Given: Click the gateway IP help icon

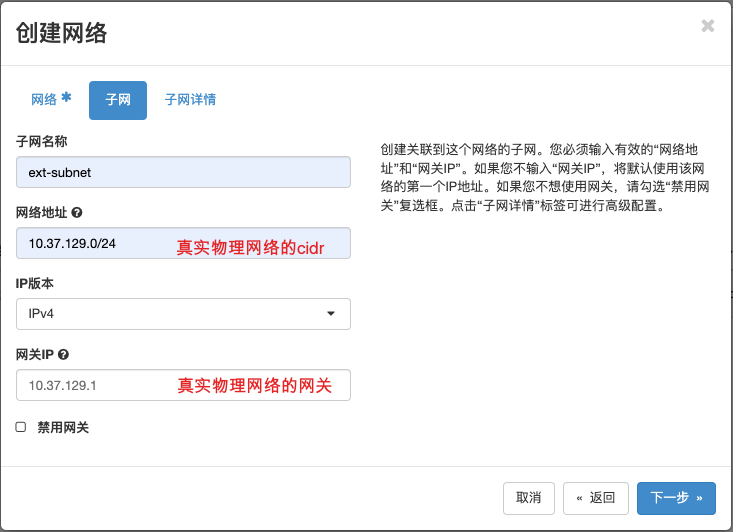Looking at the screenshot, I should pos(63,355).
